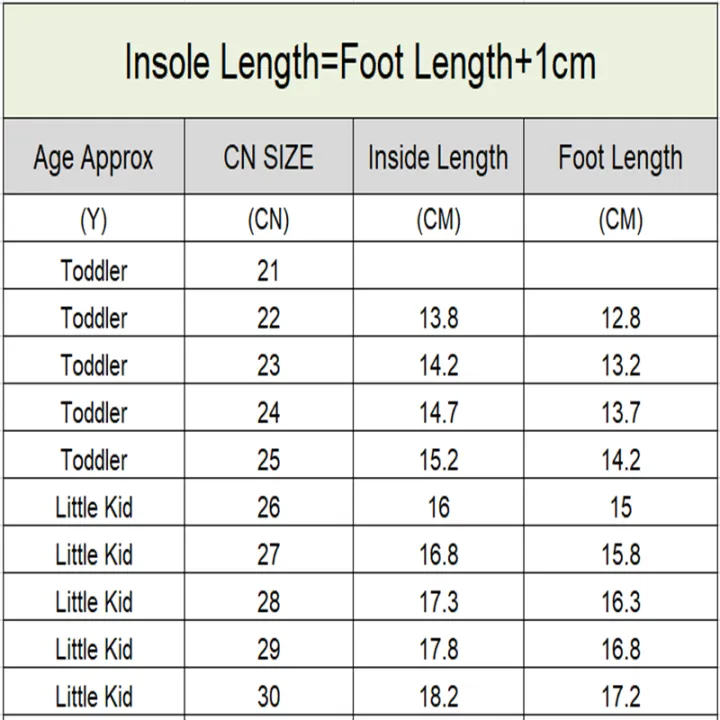Select empty inside length cell for size 21

pyautogui.click(x=438, y=266)
